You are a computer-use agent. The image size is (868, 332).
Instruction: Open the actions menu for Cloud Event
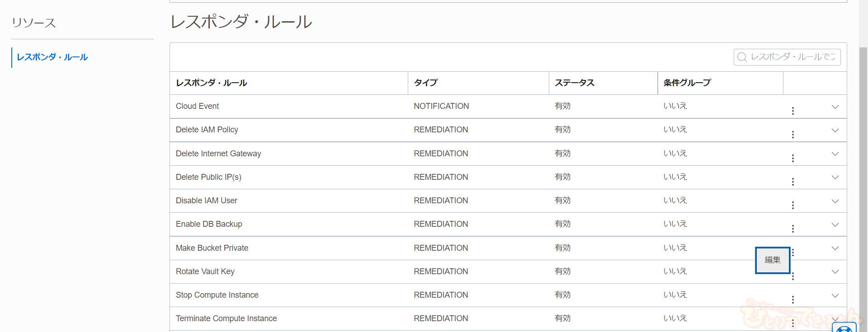(793, 111)
